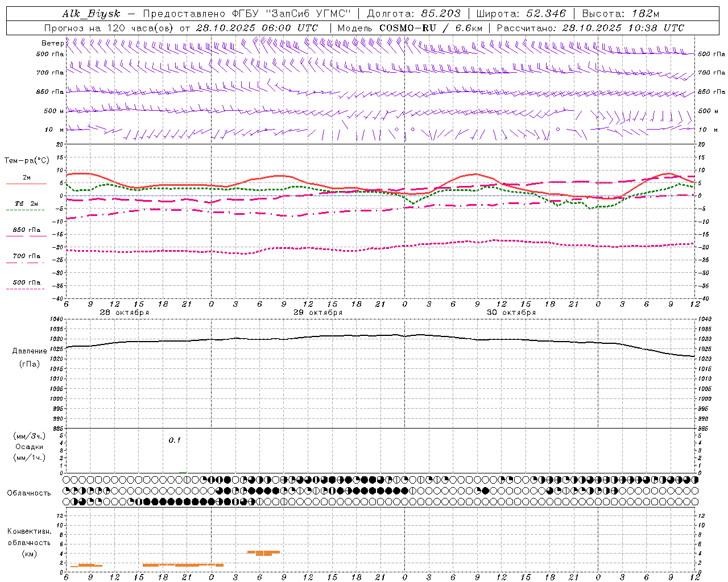The image size is (728, 582).
Task: Click the 0.1 precipitation value
Action: coord(175,440)
